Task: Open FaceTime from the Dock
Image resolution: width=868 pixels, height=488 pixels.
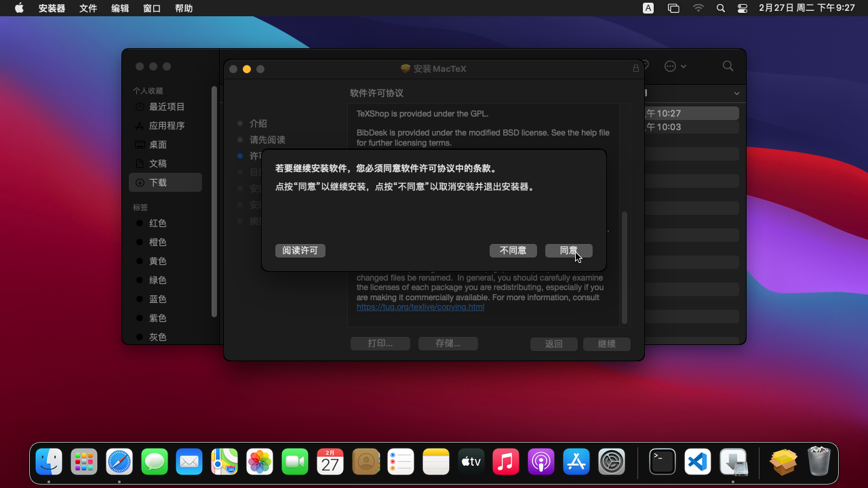Action: 295,462
